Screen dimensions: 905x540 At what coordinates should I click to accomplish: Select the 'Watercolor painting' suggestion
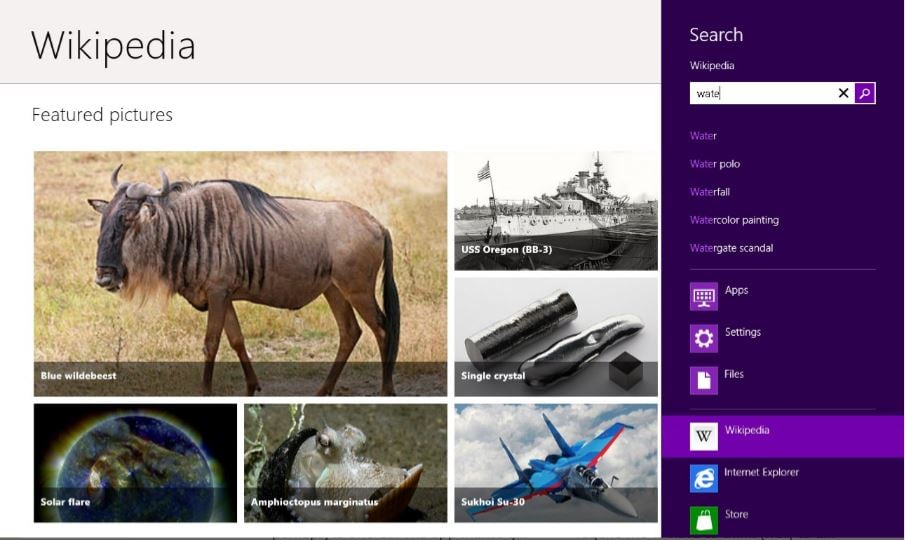click(x=734, y=220)
